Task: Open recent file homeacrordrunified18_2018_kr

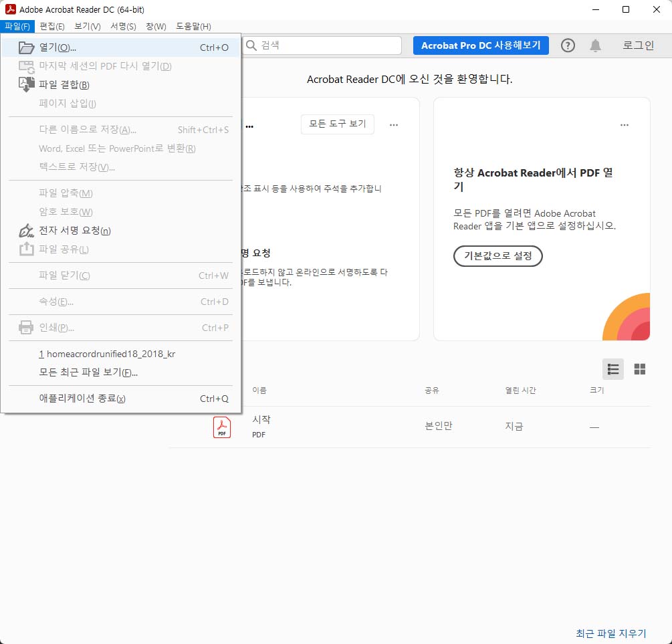Action: [x=120, y=354]
